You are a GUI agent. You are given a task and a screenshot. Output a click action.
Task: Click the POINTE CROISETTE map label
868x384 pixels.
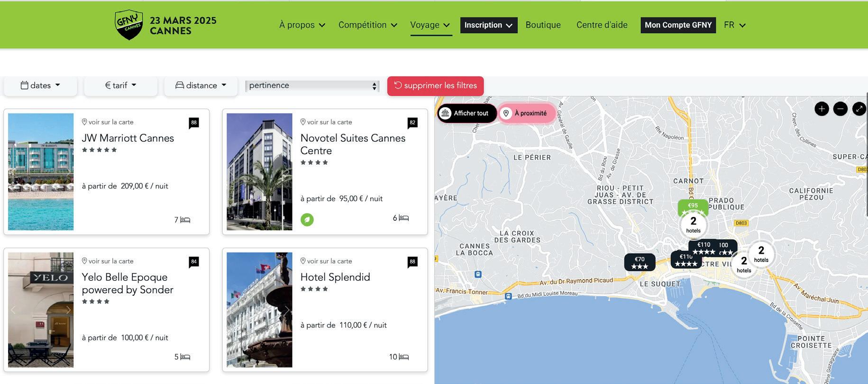pos(811,342)
